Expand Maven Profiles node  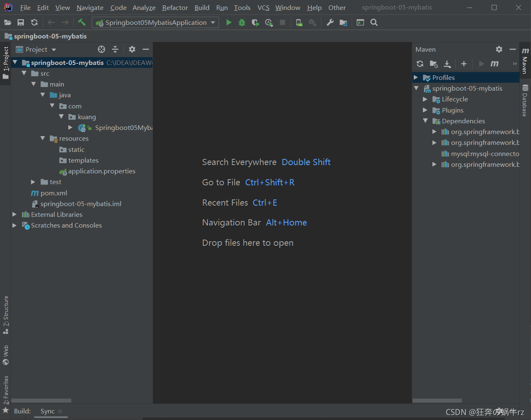click(x=416, y=77)
